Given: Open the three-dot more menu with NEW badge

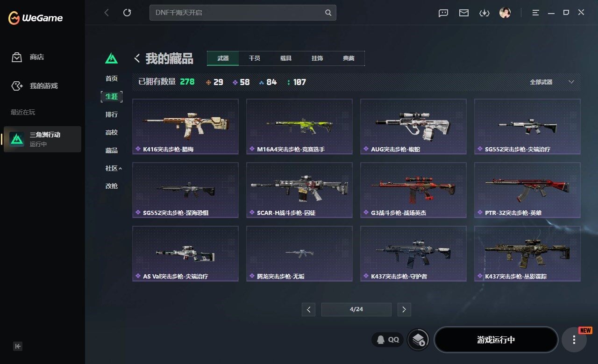Looking at the screenshot, I should 574,340.
